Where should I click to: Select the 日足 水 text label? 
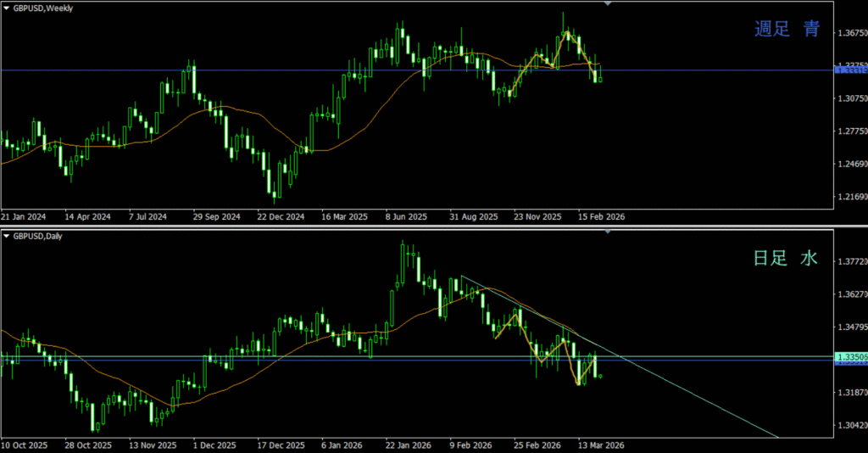785,259
